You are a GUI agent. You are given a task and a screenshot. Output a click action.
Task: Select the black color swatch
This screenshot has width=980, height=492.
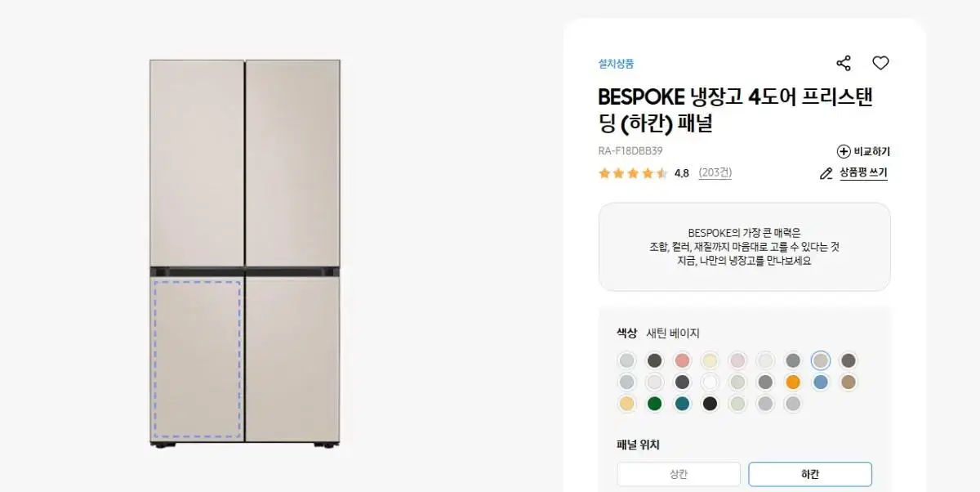(x=710, y=403)
